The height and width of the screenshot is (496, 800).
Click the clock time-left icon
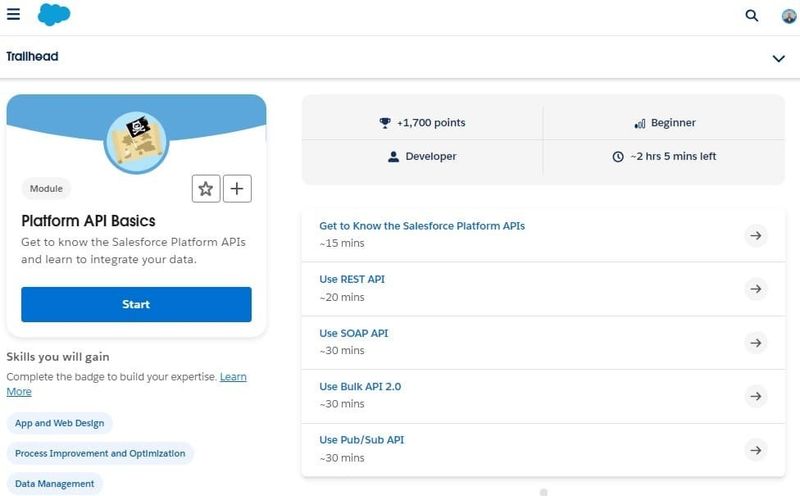pyautogui.click(x=618, y=157)
